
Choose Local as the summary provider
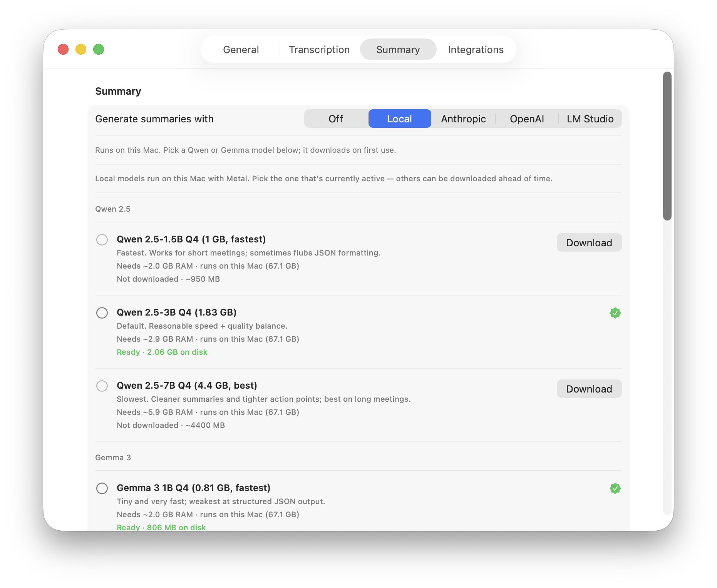click(x=400, y=119)
